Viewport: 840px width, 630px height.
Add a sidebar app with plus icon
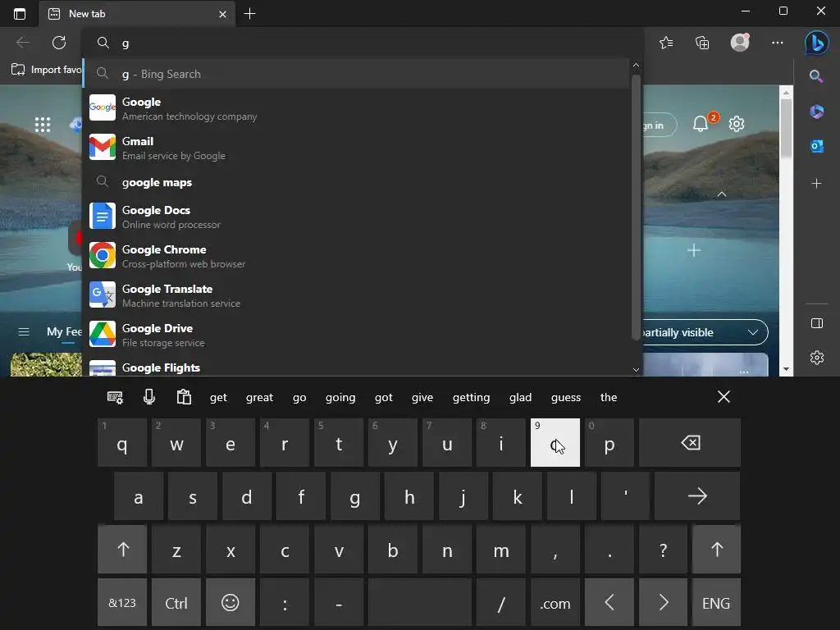click(x=816, y=184)
